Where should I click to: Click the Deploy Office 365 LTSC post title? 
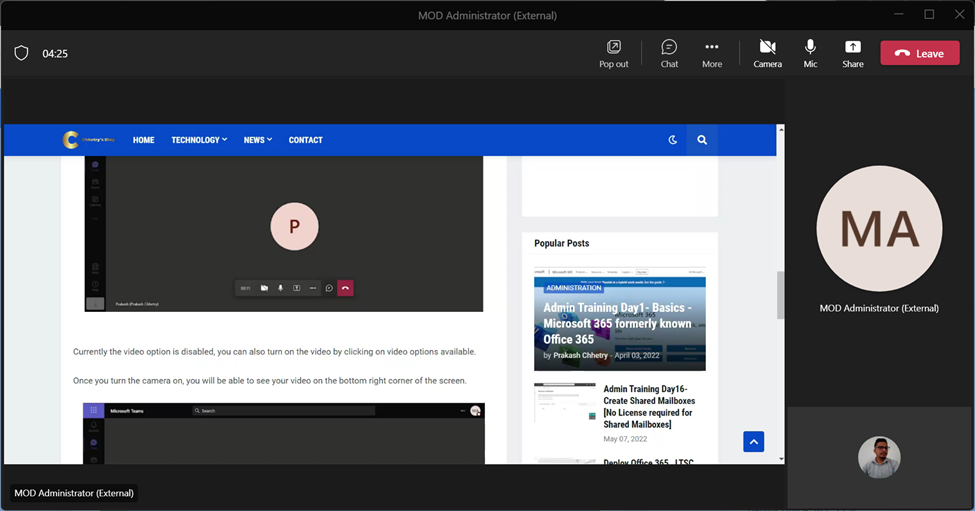pos(648,461)
